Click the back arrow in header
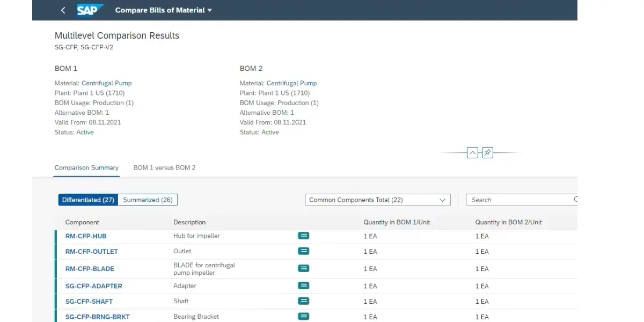This screenshot has width=644, height=322. point(63,10)
